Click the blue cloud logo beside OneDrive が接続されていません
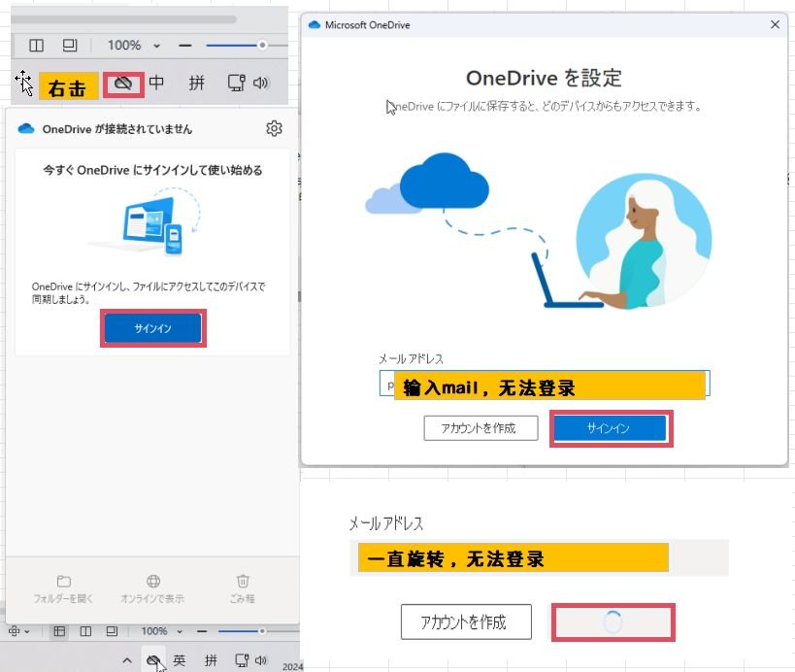The image size is (795, 672). [x=26, y=129]
